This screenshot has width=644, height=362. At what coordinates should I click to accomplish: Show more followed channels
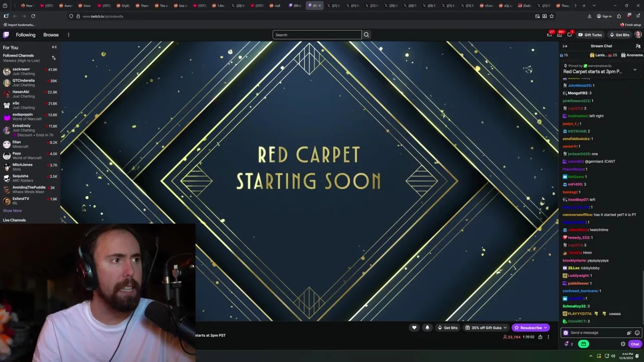13,211
